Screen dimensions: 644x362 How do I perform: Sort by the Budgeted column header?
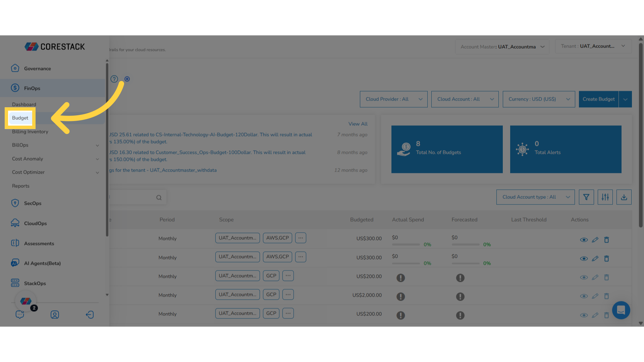tap(362, 220)
